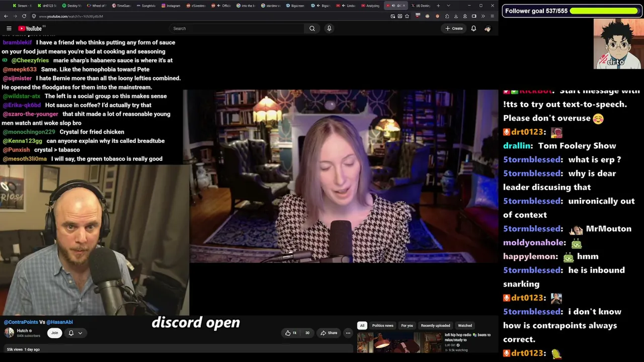This screenshot has height=362, width=644.
Task: Show more toolbar items via double chevron
Action: [483, 16]
